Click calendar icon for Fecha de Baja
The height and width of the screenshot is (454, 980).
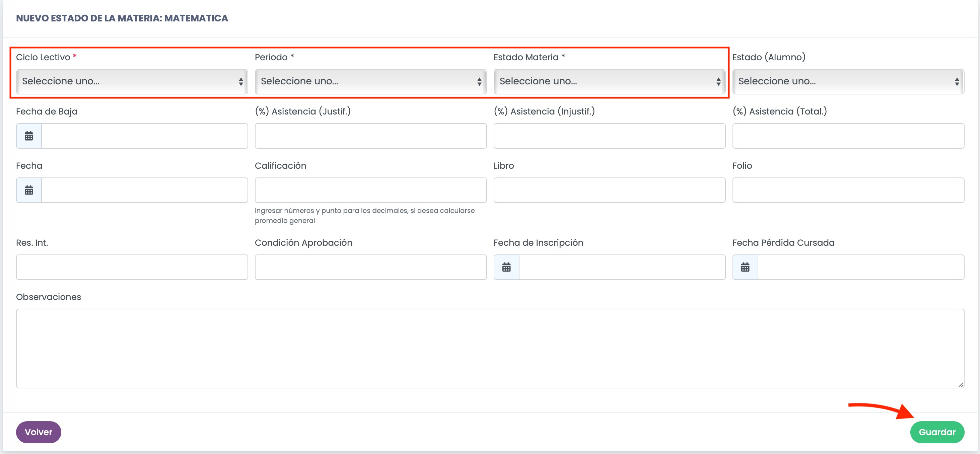click(x=29, y=136)
